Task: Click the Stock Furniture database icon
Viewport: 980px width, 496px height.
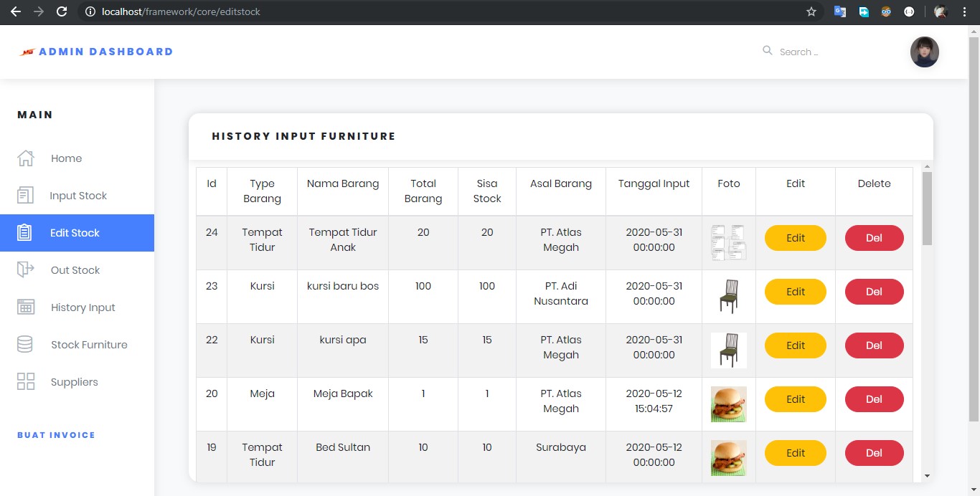Action: (x=25, y=345)
